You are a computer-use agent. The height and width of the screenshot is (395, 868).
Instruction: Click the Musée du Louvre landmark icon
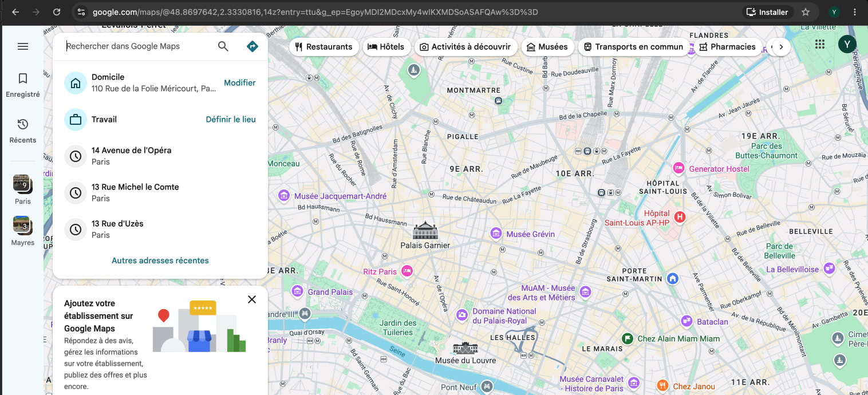click(465, 347)
